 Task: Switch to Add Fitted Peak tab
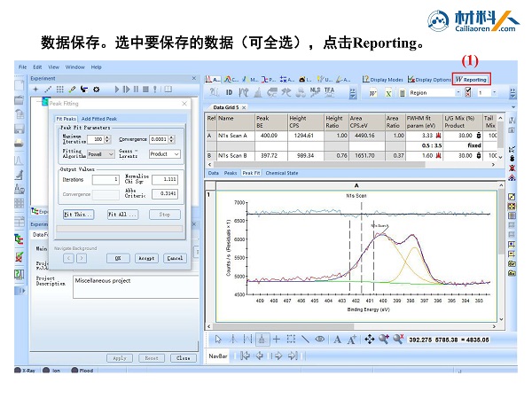pyautogui.click(x=99, y=119)
